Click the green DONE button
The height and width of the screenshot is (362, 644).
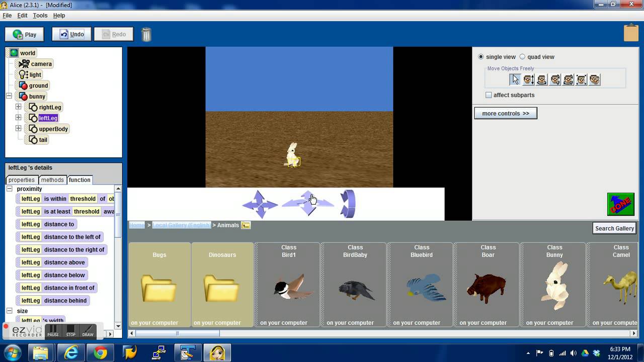click(620, 204)
